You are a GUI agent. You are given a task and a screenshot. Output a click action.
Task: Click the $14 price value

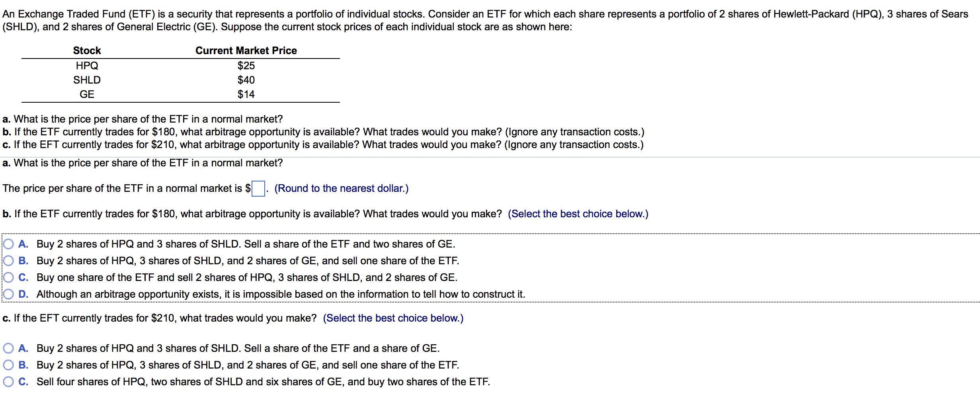pyautogui.click(x=246, y=94)
